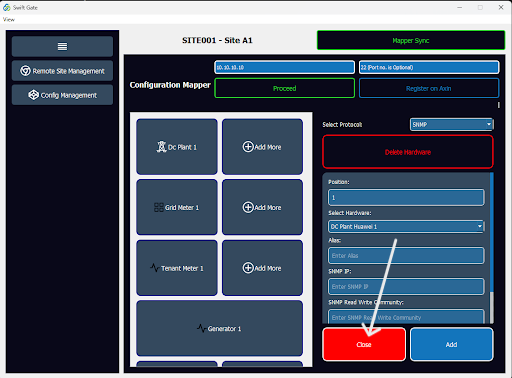Click the blue Add button
The height and width of the screenshot is (378, 512).
[452, 344]
